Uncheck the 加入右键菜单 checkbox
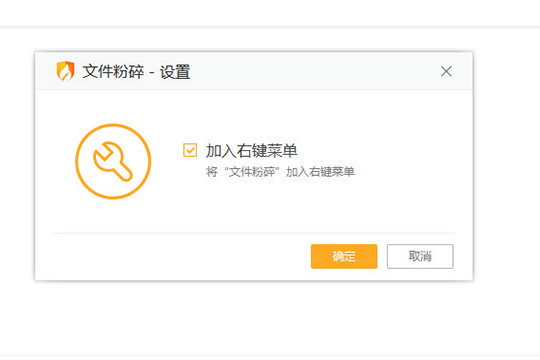 pyautogui.click(x=190, y=150)
